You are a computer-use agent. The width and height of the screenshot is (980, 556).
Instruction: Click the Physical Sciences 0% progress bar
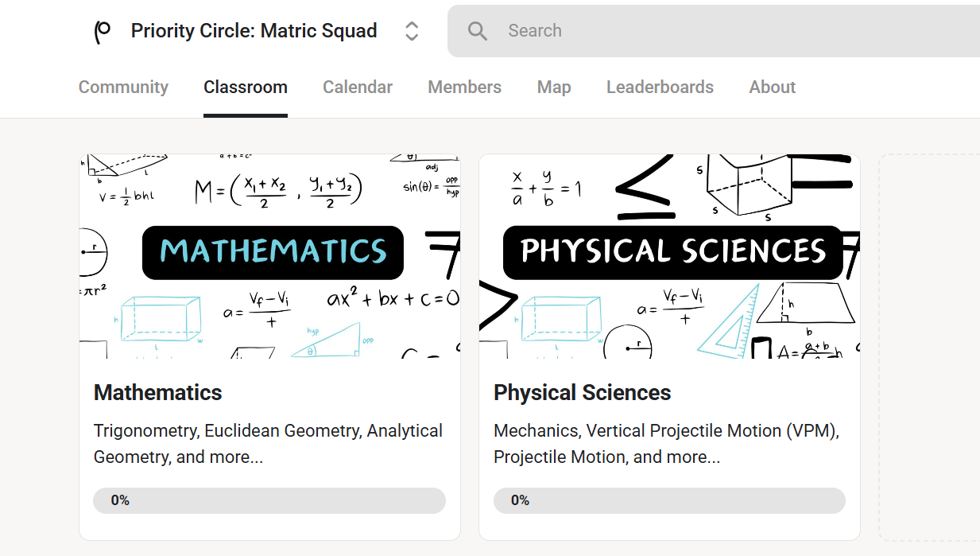669,500
